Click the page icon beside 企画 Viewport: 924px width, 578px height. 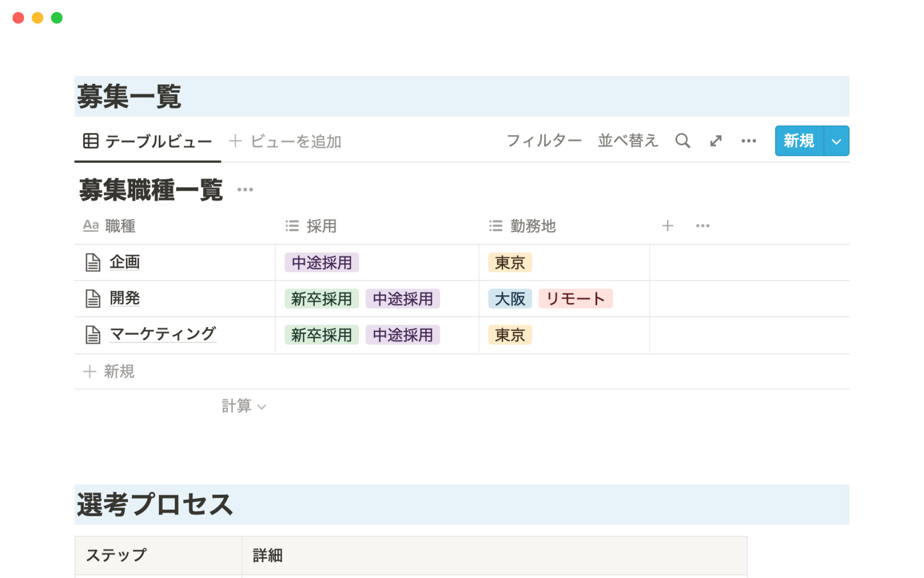pos(93,263)
